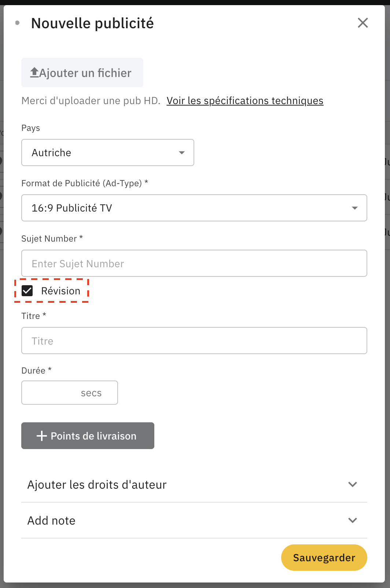Click the upload arrow icon
This screenshot has width=390, height=588.
click(x=34, y=73)
